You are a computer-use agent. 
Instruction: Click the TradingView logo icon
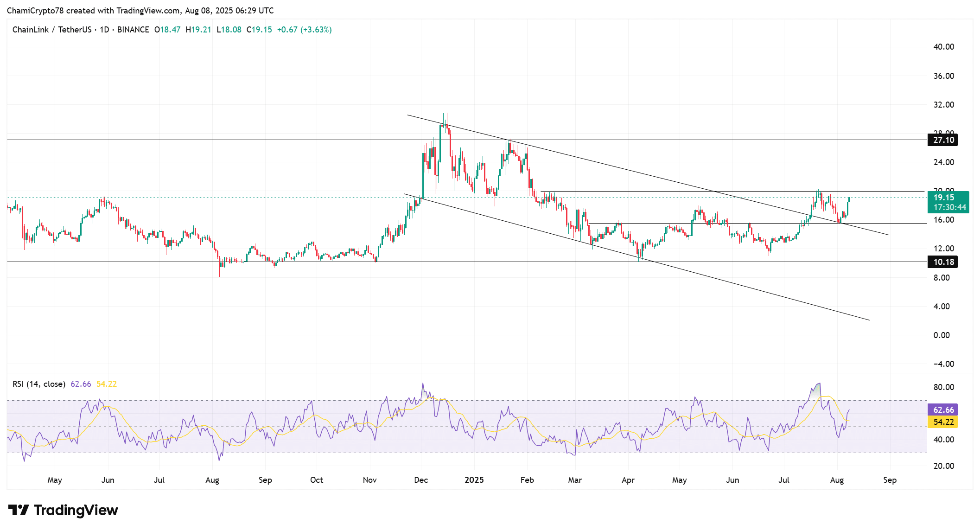[19, 510]
